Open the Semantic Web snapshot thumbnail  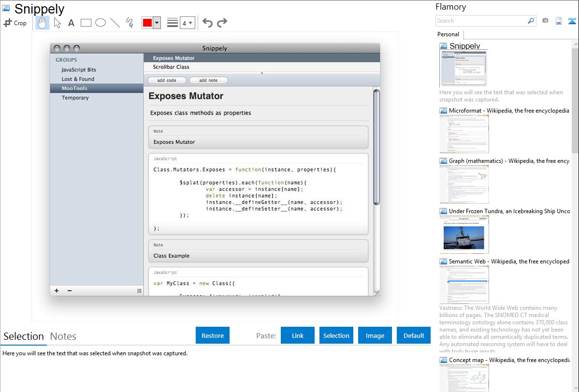tap(464, 285)
